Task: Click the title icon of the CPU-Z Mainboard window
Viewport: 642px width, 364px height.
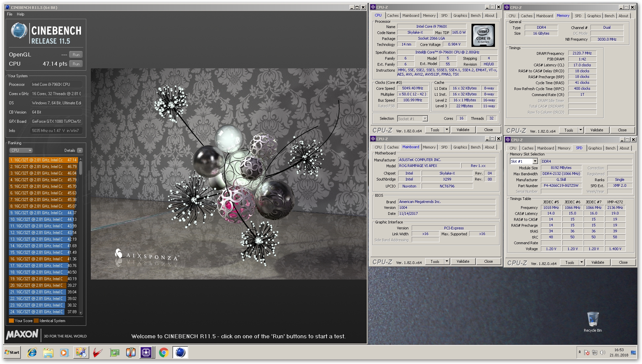Action: (x=373, y=139)
